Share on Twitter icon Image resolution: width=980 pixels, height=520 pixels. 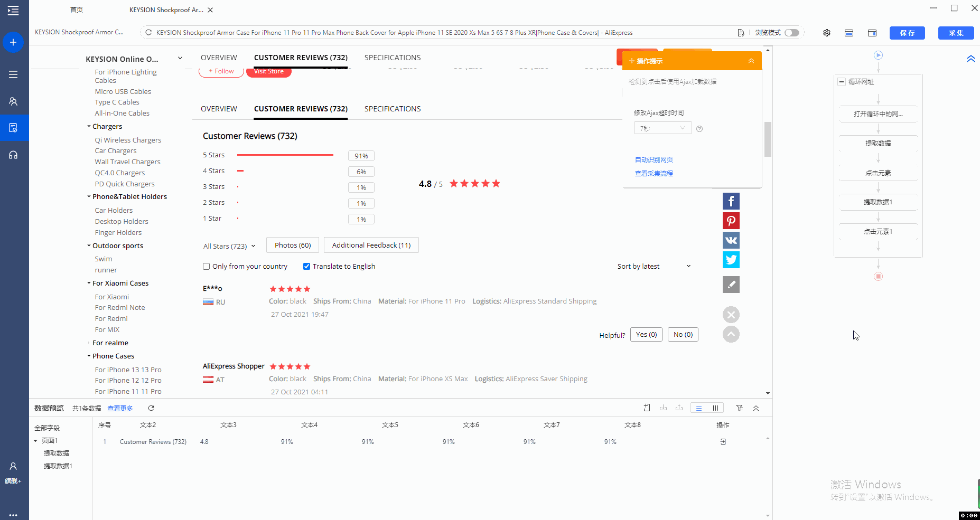(731, 260)
